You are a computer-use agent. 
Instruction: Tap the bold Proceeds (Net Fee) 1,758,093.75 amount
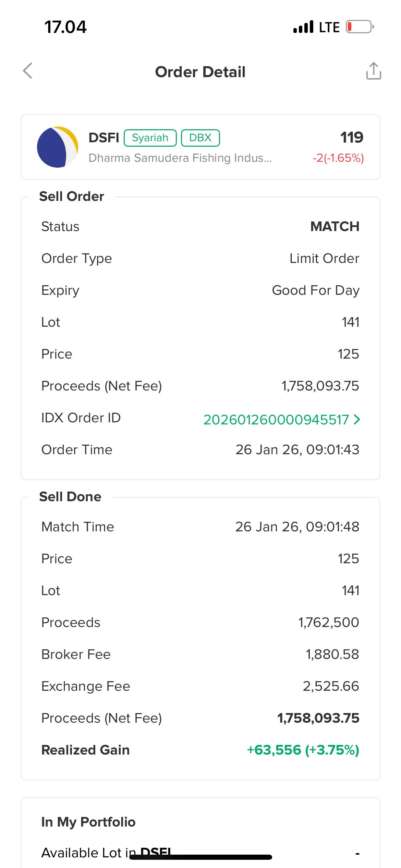coord(318,718)
